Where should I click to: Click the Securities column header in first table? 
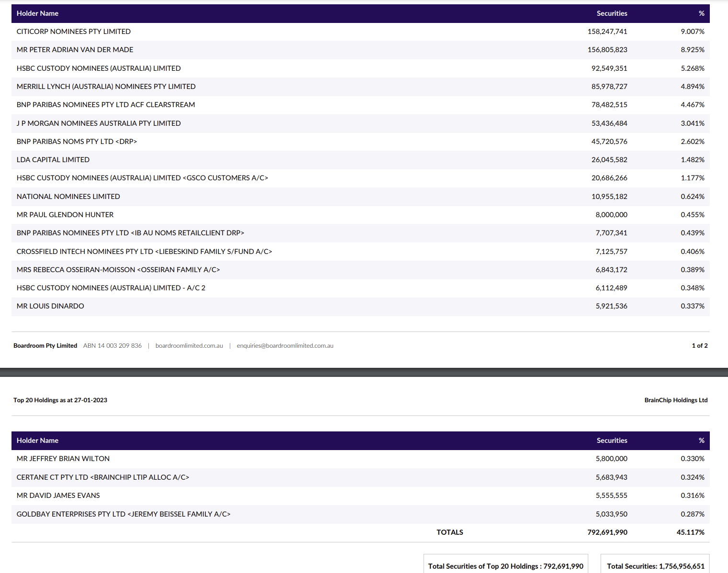pos(612,13)
